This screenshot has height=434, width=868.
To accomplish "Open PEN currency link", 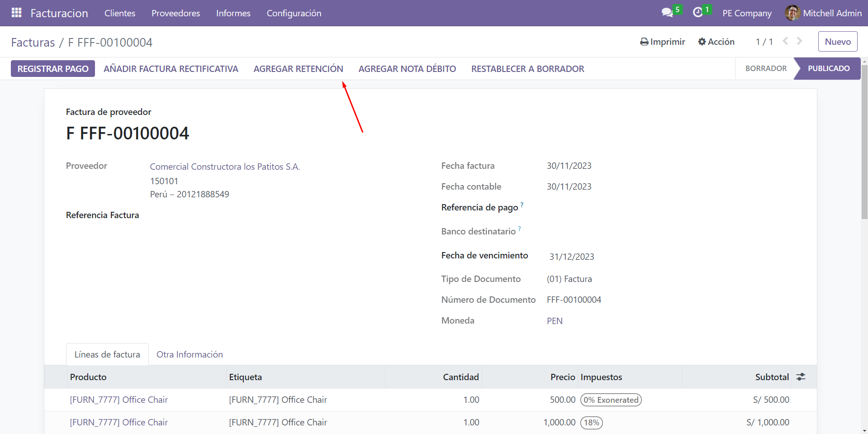I will (555, 321).
